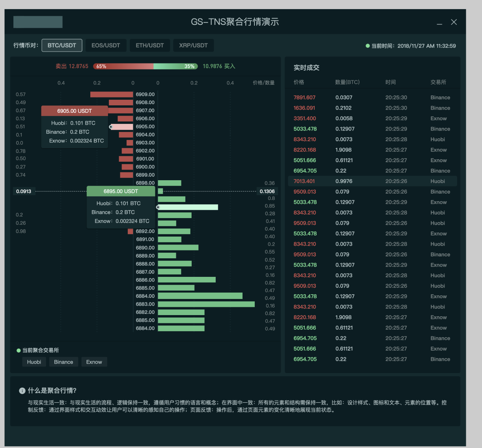
Task: Click the 6883.00 buy depth bar
Action: click(x=206, y=304)
